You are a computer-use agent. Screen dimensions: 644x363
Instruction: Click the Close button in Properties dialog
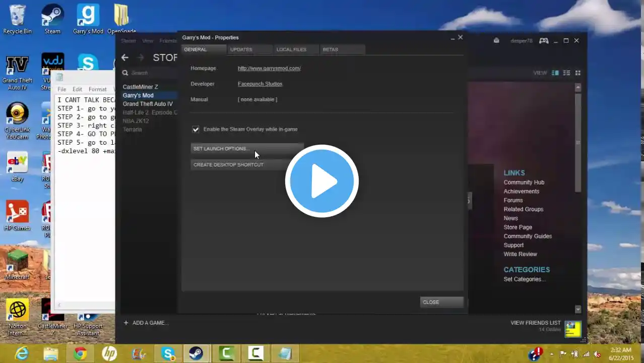click(442, 302)
